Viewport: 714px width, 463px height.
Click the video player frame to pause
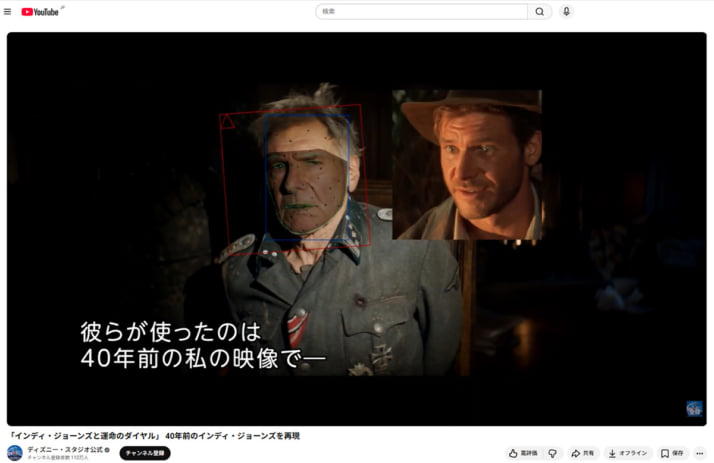point(357,229)
